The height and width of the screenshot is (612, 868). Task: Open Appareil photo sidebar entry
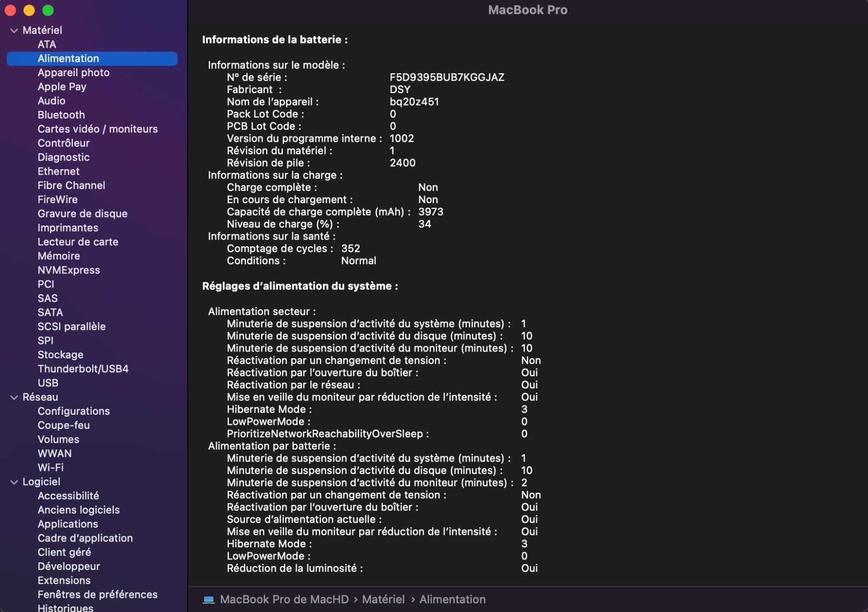tap(73, 72)
